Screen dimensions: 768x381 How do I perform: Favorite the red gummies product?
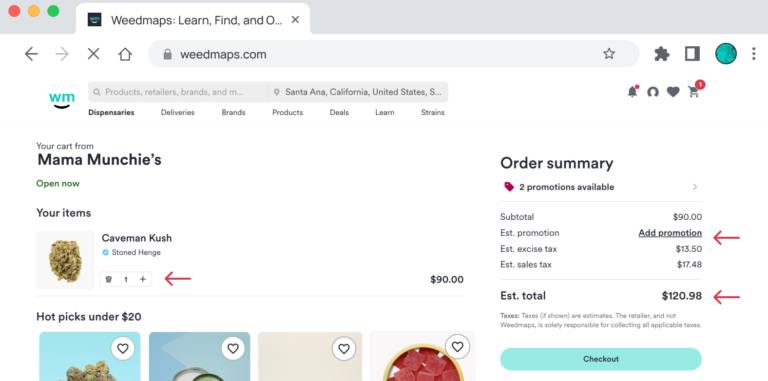coord(457,347)
